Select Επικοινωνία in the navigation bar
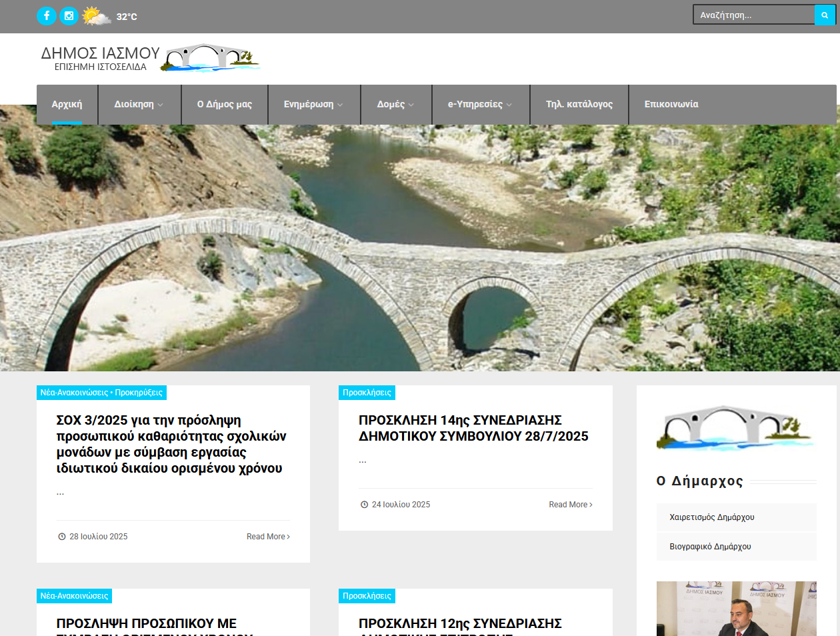The height and width of the screenshot is (636, 840). tap(671, 104)
